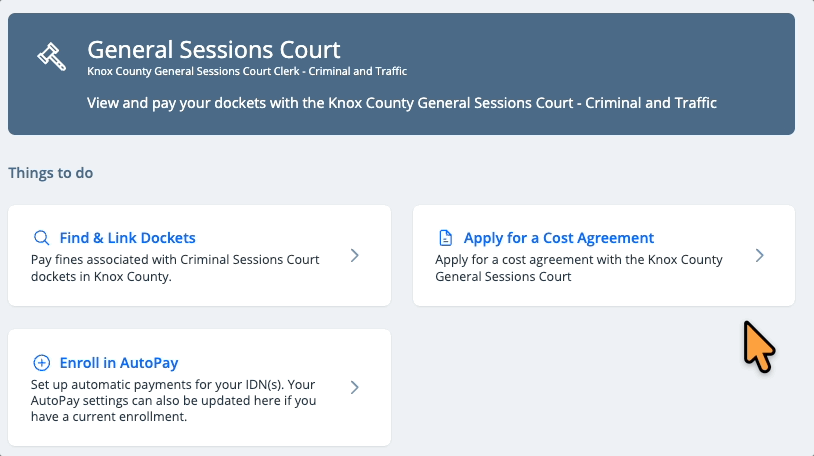Expand the Find & Link Dockets card chevron
This screenshot has width=814, height=456.
354,256
